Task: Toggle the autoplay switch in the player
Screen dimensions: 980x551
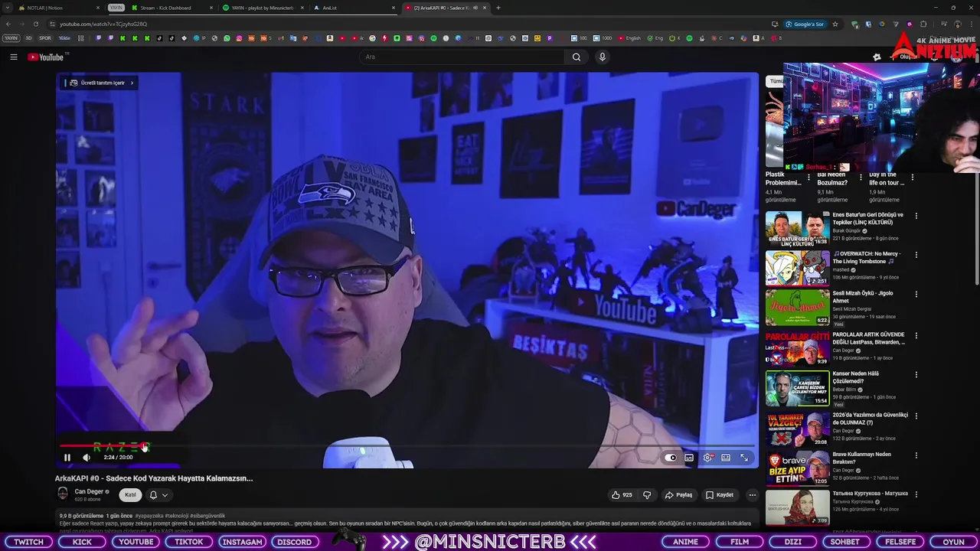Action: click(x=671, y=458)
